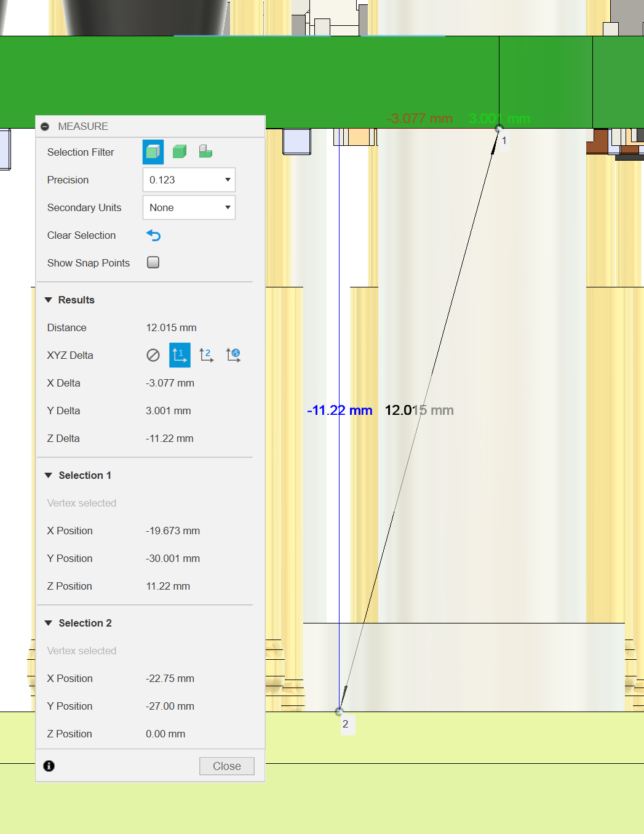Click the Clear Selection undo arrow
Image resolution: width=644 pixels, height=834 pixels.
point(153,236)
